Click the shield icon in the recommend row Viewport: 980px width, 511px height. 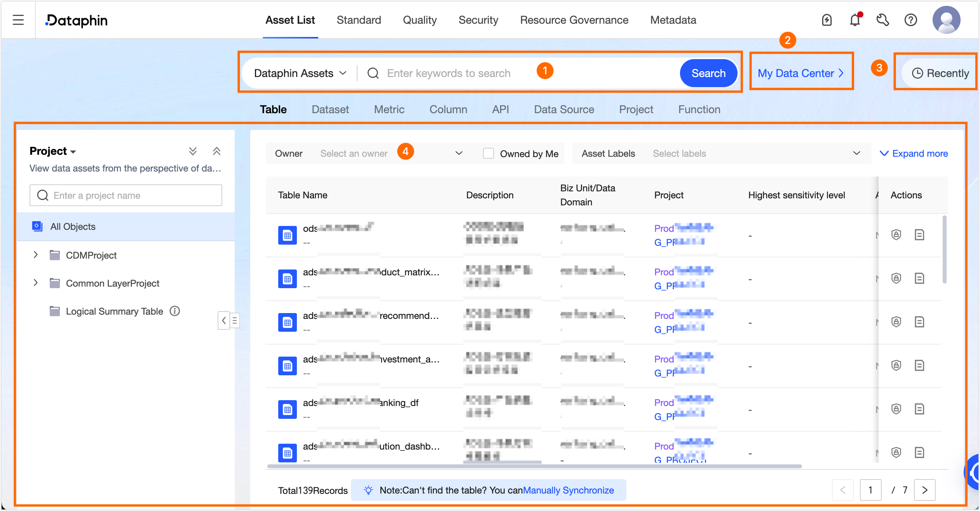tap(896, 322)
